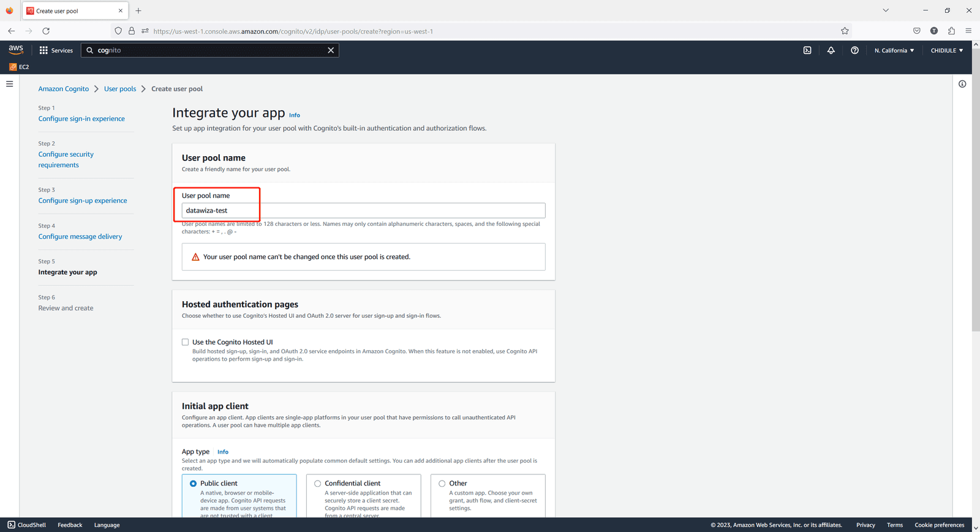
Task: Open User pools breadcrumb link
Action: [120, 89]
